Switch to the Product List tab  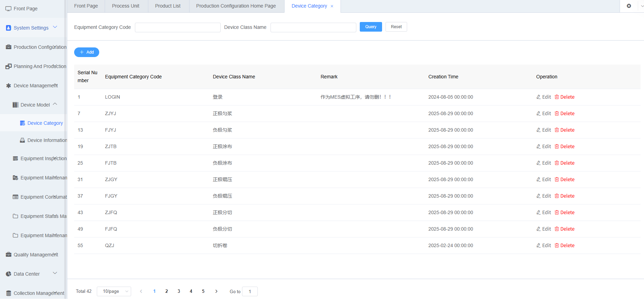click(168, 6)
